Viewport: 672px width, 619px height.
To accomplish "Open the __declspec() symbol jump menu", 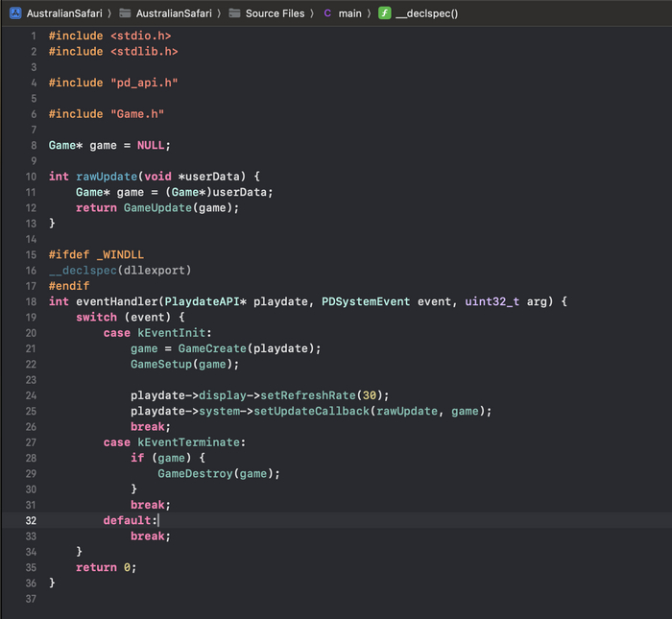I will 427,13.
